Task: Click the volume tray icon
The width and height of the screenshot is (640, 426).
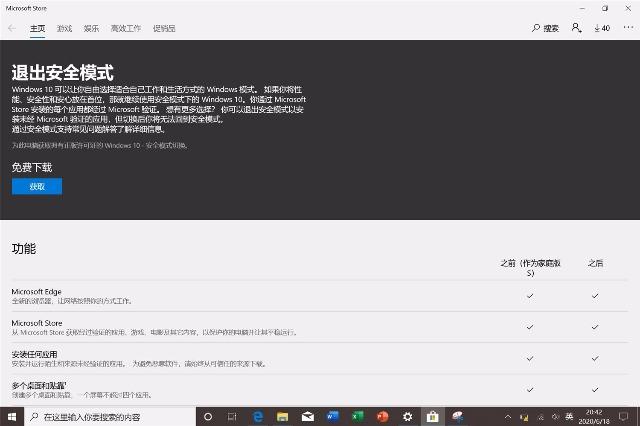Action: tap(555, 417)
